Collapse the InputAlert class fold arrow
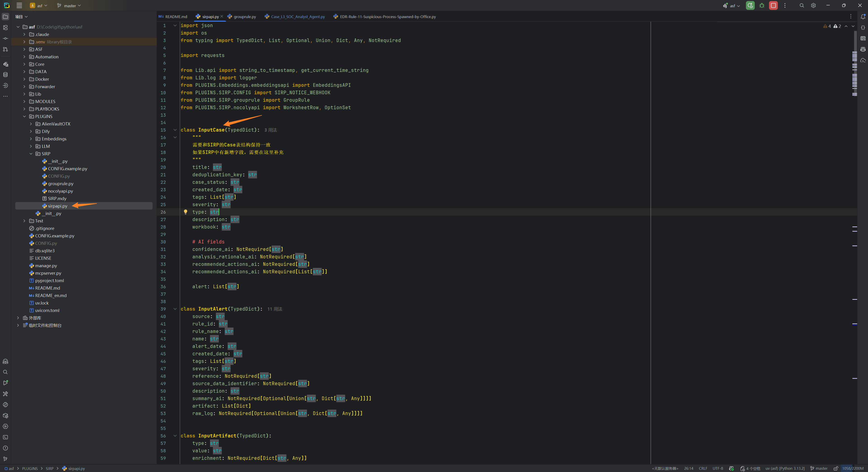 [175, 309]
